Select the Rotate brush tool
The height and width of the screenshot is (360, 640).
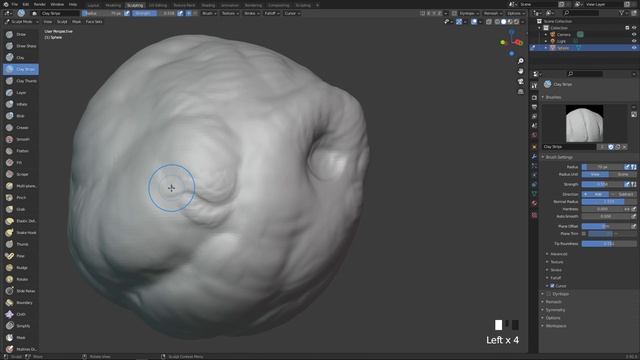[20, 279]
